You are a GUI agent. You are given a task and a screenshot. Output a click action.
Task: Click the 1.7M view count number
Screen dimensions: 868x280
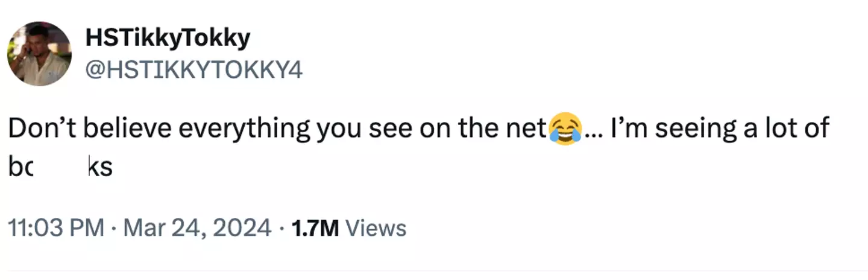(x=315, y=228)
